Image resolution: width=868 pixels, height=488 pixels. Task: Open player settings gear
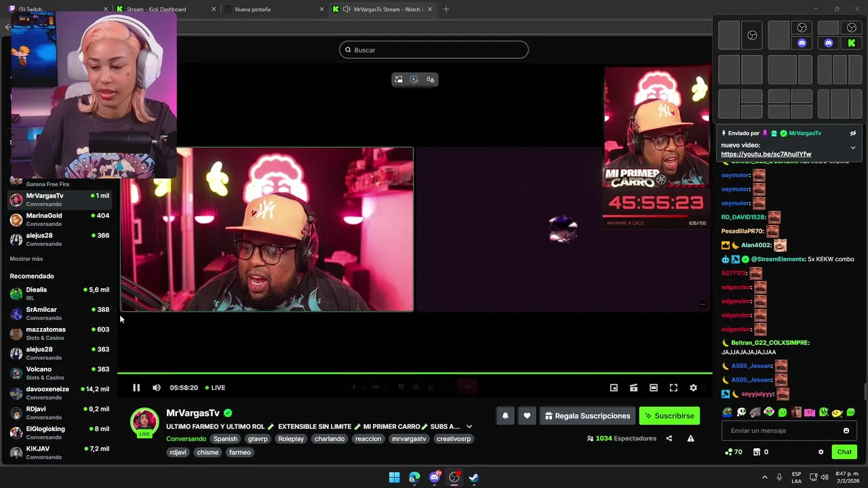point(693,388)
